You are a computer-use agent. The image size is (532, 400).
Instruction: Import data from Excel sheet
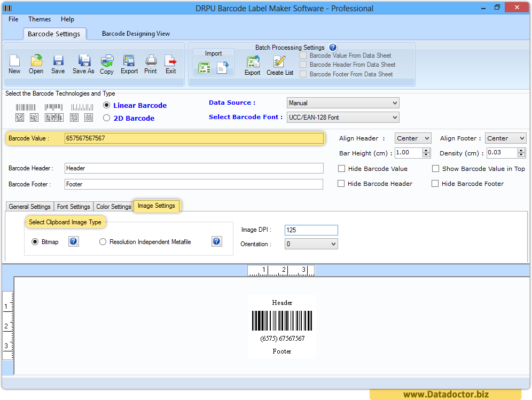[x=205, y=67]
